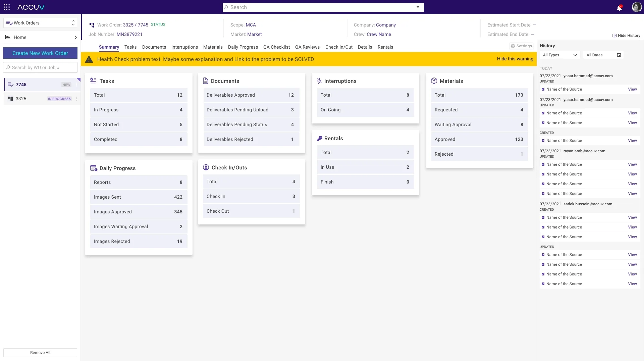The image size is (644, 361).
Task: Expand the Work Orders module selector
Action: pyautogui.click(x=40, y=23)
